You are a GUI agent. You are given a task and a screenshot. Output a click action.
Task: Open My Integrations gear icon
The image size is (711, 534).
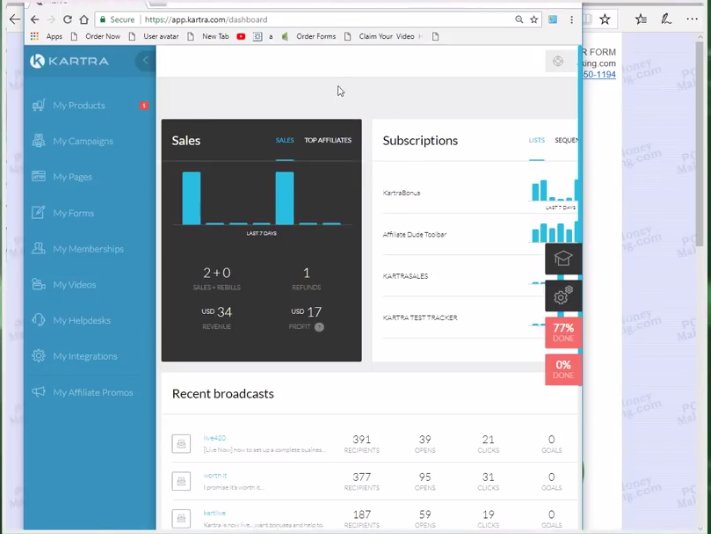[39, 356]
